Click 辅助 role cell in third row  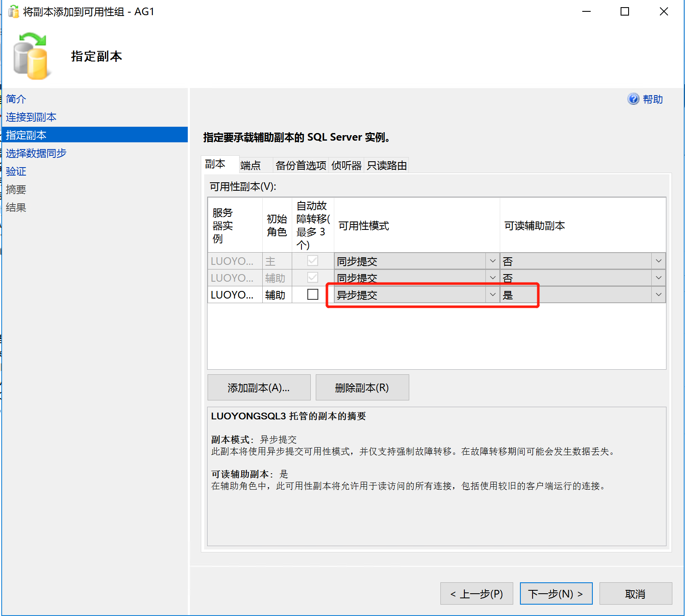277,295
